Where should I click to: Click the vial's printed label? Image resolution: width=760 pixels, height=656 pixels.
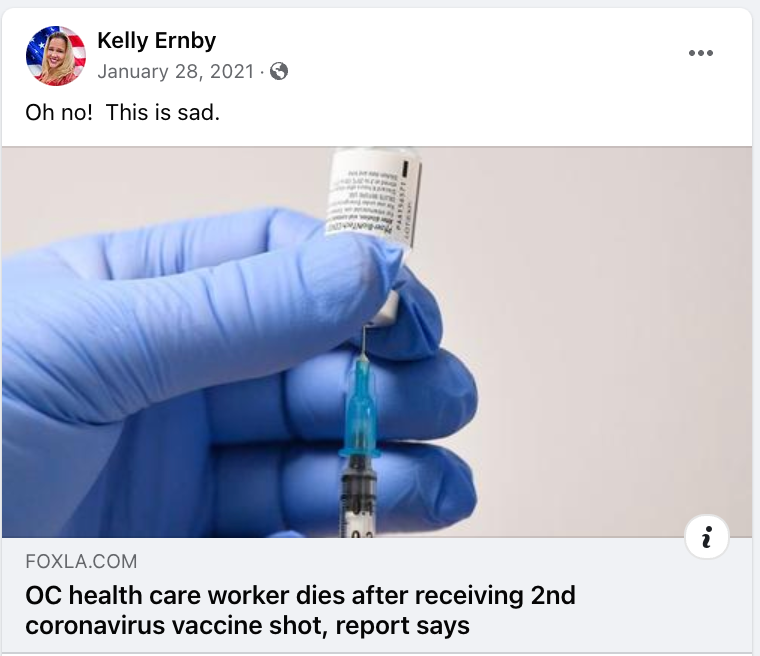[x=372, y=199]
